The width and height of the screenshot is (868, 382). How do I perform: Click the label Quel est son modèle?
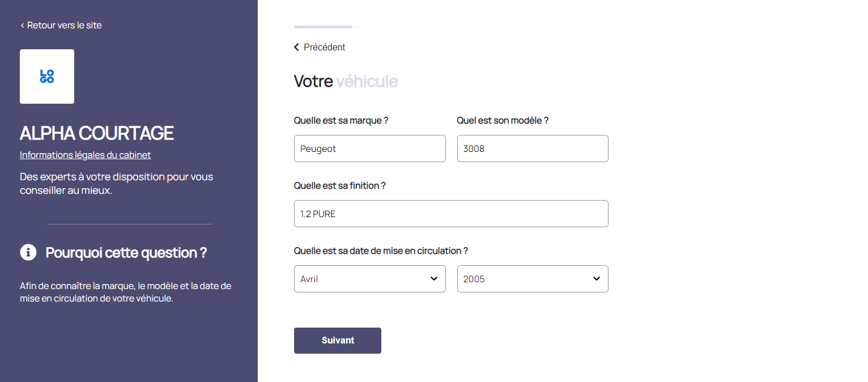[503, 120]
